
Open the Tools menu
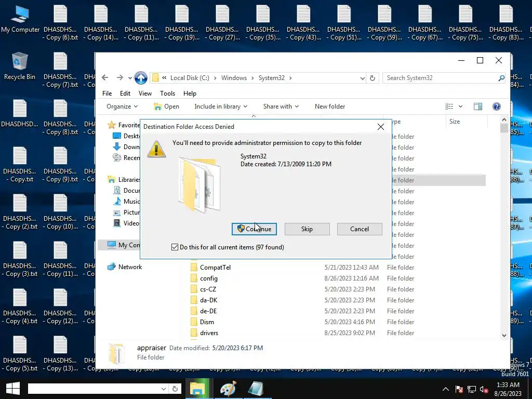tap(168, 94)
